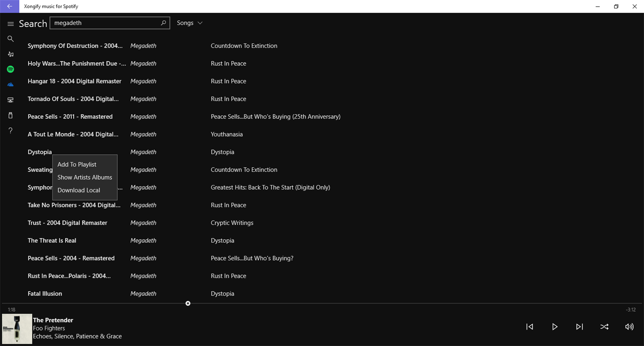Viewport: 644px width, 346px height.
Task: Click The Pretender album art thumbnail
Action: (x=17, y=329)
